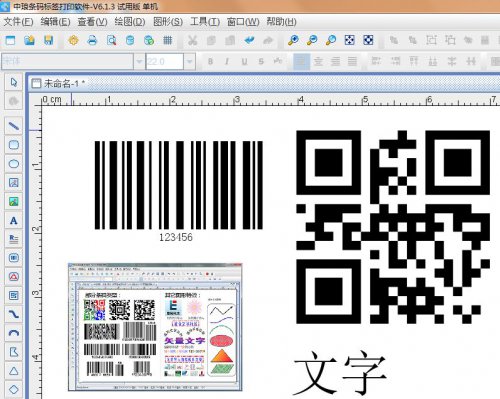Image resolution: width=500 pixels, height=399 pixels.
Task: Save the current label file
Action: 49,40
